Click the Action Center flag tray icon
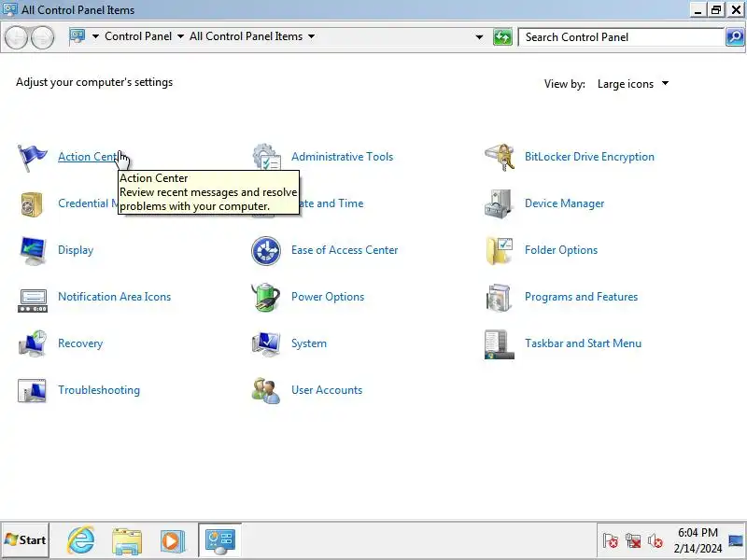Screen dimensions: 747x560 (x=611, y=540)
